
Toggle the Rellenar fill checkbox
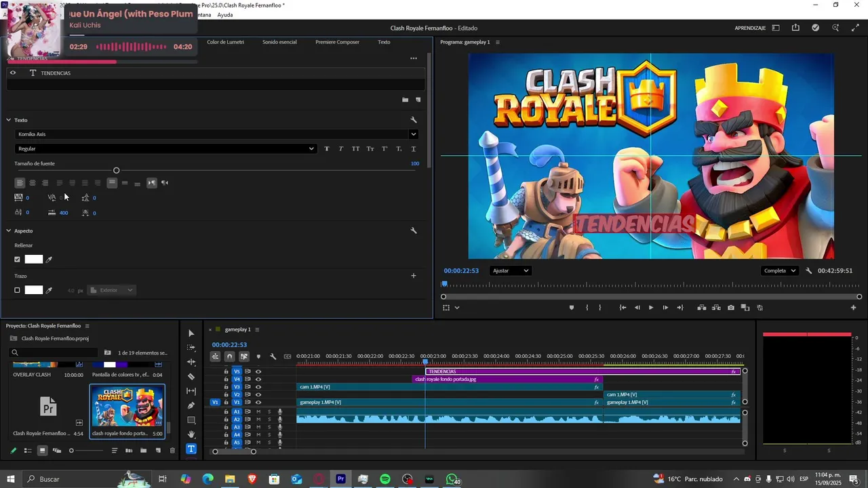pos(17,260)
